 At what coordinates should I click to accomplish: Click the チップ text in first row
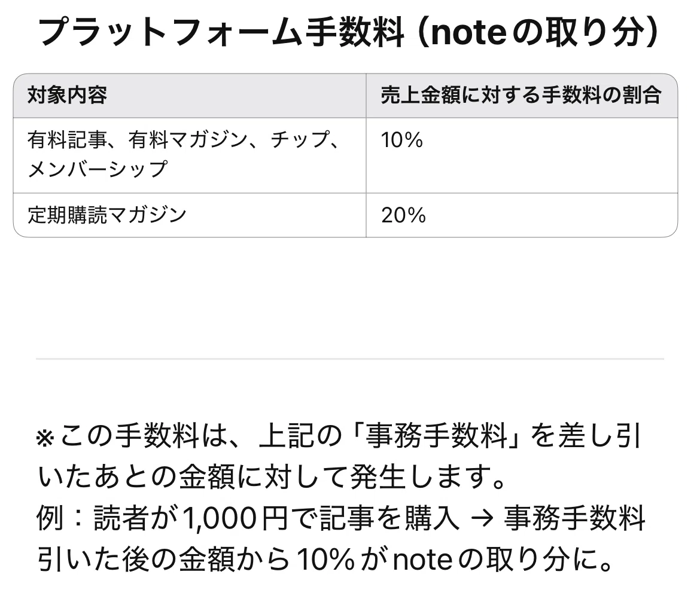[x=300, y=139]
